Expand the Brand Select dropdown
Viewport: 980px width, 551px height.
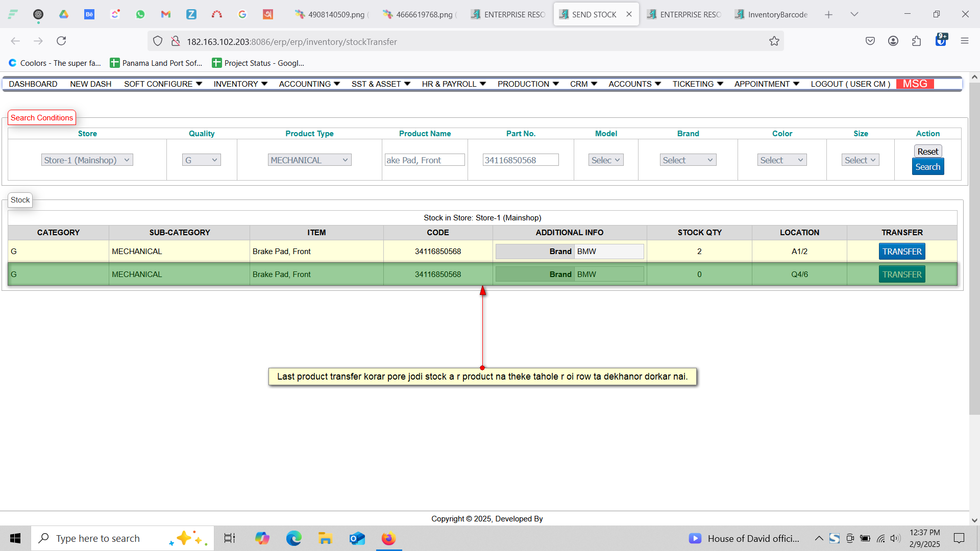click(x=688, y=160)
